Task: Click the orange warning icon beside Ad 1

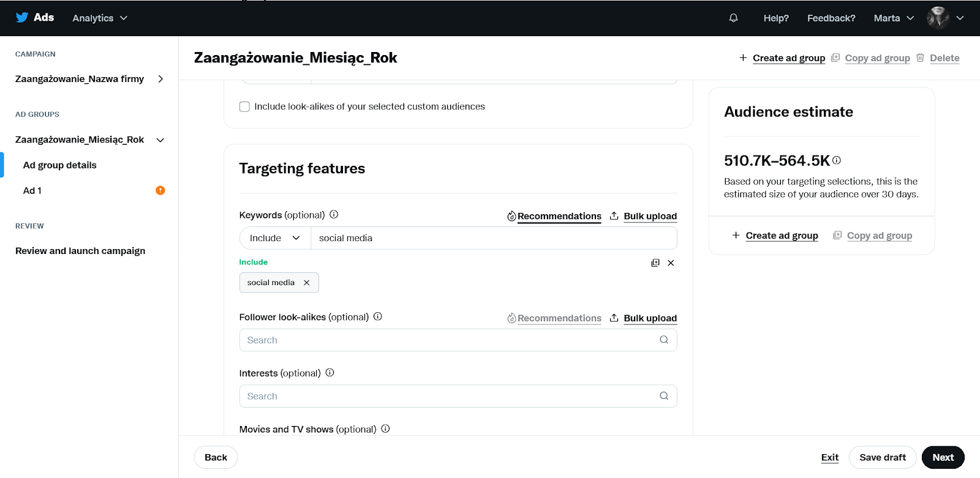Action: click(x=160, y=190)
